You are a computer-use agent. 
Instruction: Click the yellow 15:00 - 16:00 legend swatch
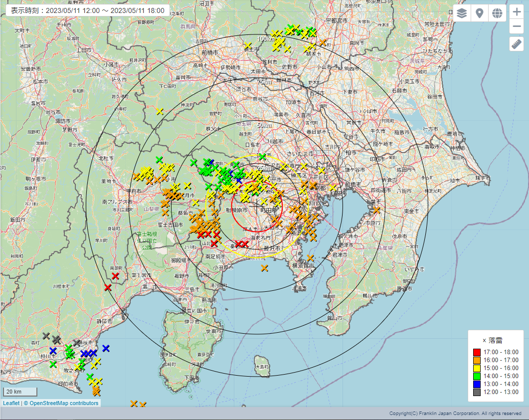[x=477, y=369]
